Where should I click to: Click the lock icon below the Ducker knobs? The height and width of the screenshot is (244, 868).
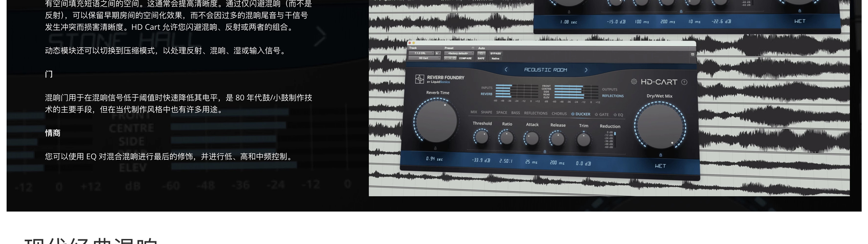click(x=545, y=152)
